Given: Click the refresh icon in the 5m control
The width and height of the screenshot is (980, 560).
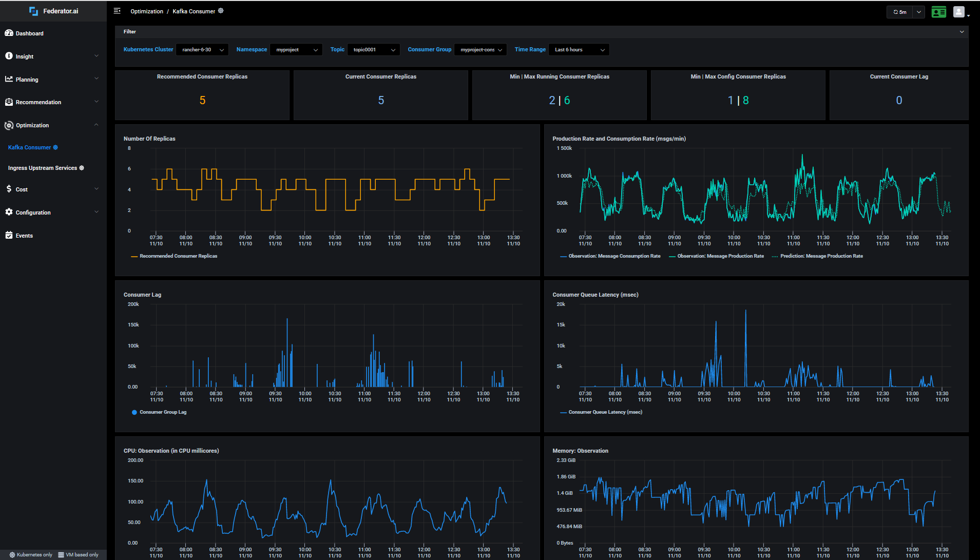Looking at the screenshot, I should [896, 12].
